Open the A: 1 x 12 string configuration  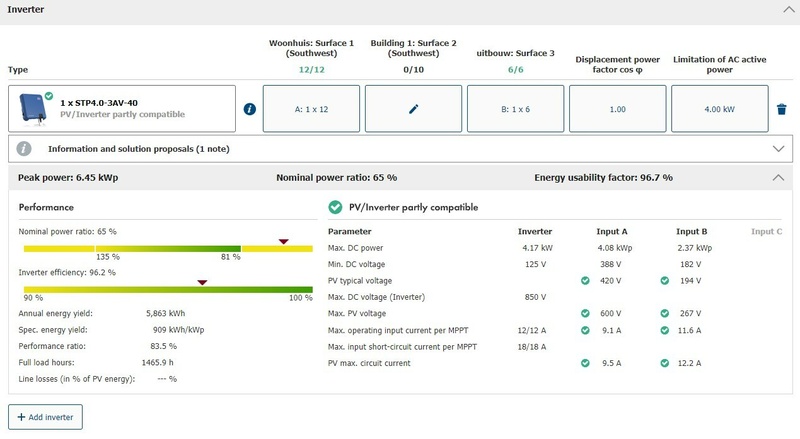[310, 109]
